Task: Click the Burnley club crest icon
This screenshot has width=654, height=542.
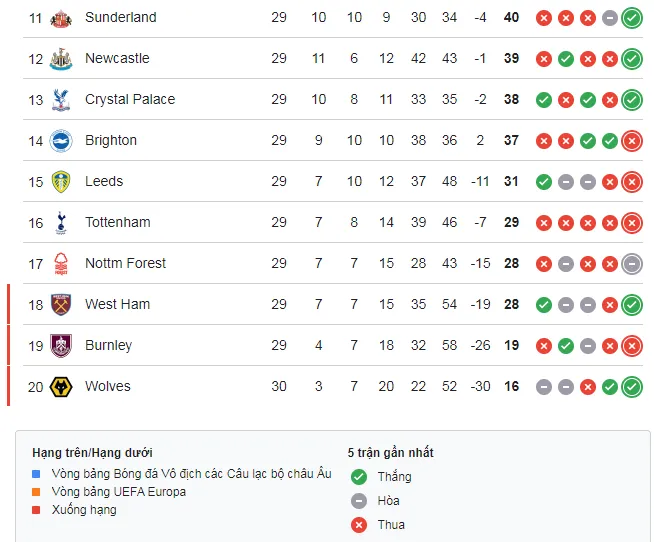Action: click(x=62, y=346)
